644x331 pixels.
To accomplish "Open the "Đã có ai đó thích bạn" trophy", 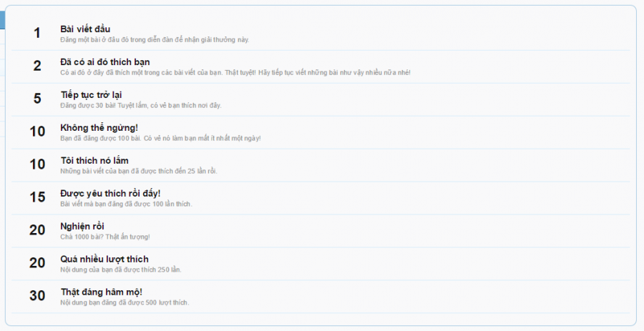I will (105, 62).
